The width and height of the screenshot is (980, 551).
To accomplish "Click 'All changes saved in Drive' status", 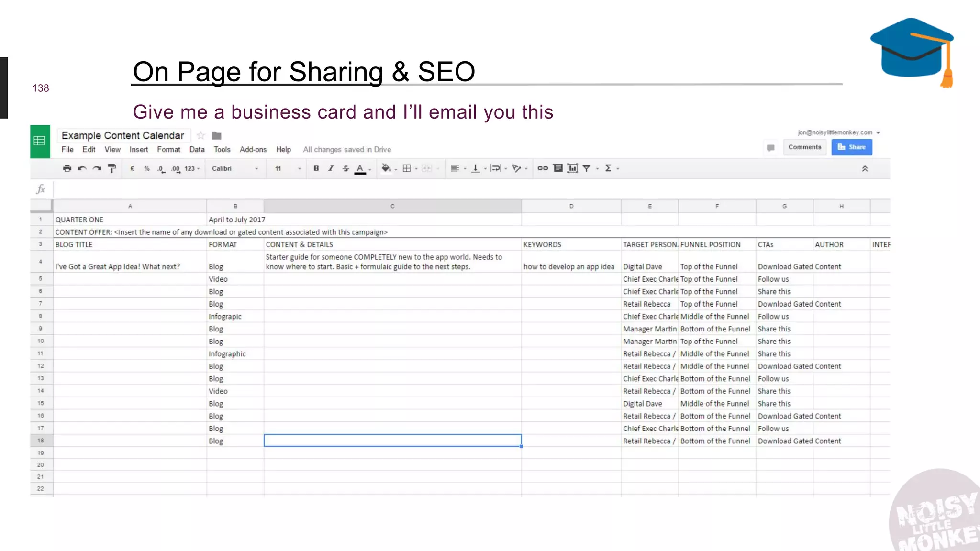I will point(347,149).
